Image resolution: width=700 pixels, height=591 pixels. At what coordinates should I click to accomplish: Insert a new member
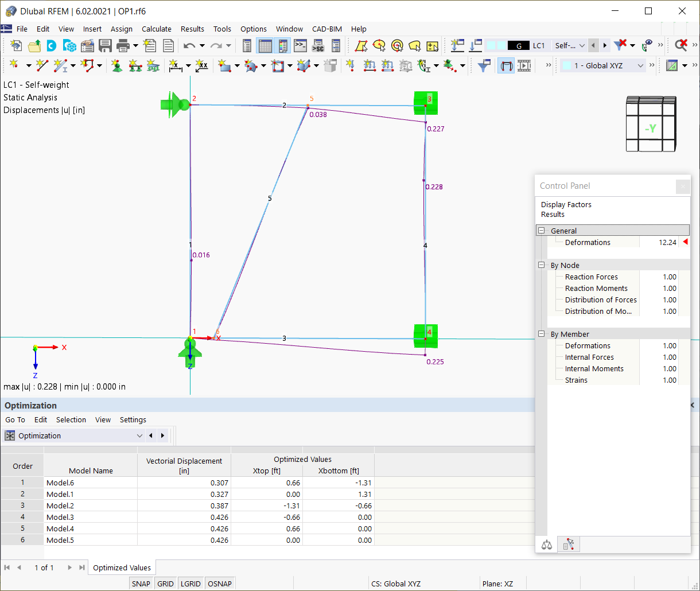tap(60, 66)
